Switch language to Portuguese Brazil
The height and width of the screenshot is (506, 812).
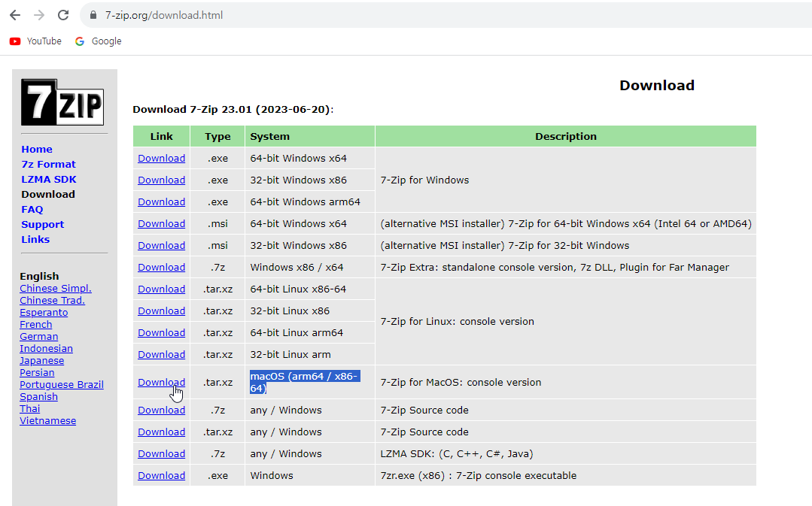pos(62,384)
